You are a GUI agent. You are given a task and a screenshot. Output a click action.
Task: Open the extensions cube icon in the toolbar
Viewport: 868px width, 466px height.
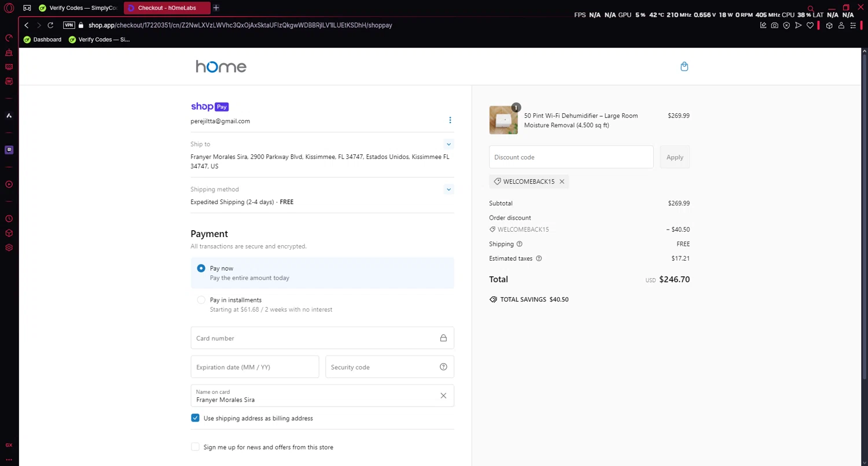pos(829,25)
